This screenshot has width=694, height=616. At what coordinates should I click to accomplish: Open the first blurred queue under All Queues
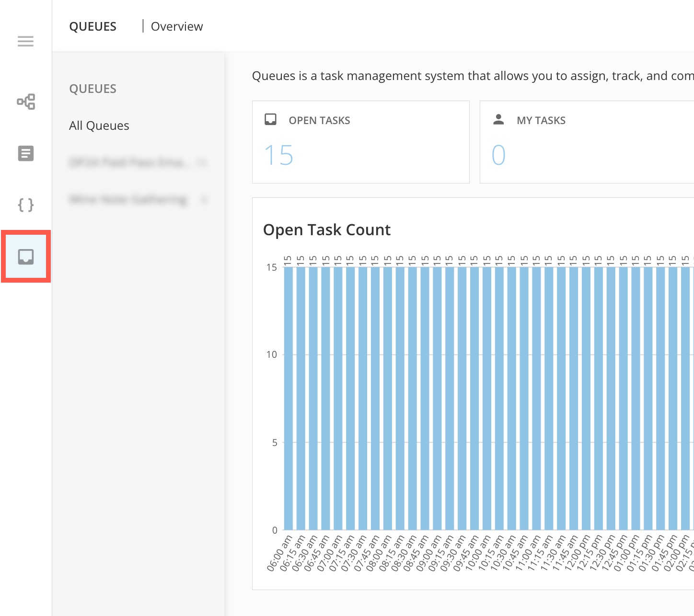pos(129,163)
